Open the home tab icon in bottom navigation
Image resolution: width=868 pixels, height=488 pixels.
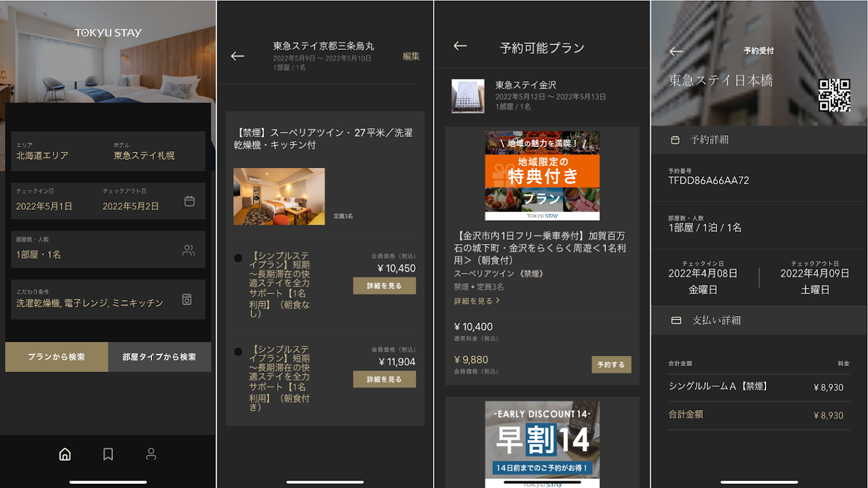[x=65, y=454]
